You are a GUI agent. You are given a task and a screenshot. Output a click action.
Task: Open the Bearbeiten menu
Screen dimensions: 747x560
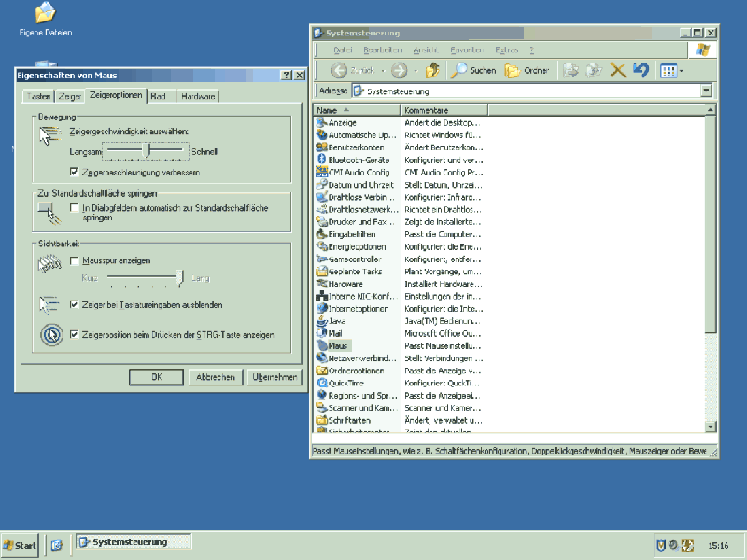382,50
